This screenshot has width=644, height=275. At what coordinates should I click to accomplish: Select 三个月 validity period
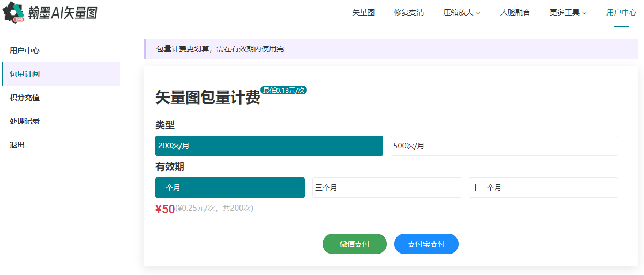pos(386,188)
